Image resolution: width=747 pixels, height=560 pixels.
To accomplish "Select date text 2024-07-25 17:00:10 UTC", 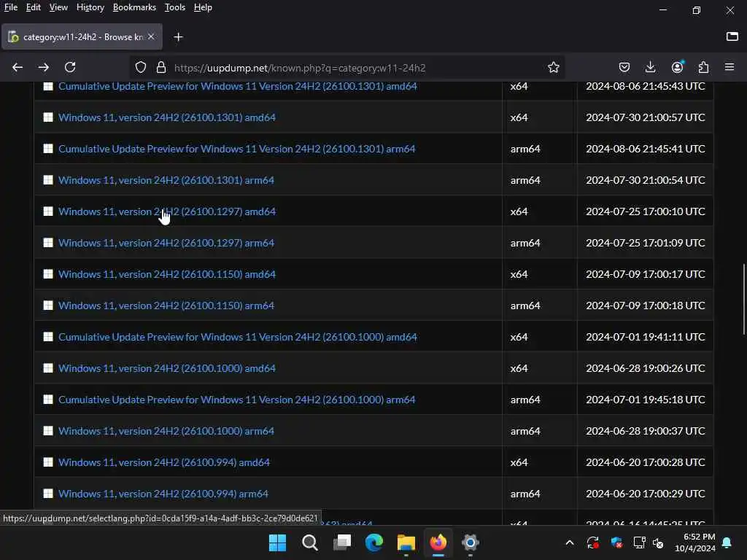I will tap(645, 211).
